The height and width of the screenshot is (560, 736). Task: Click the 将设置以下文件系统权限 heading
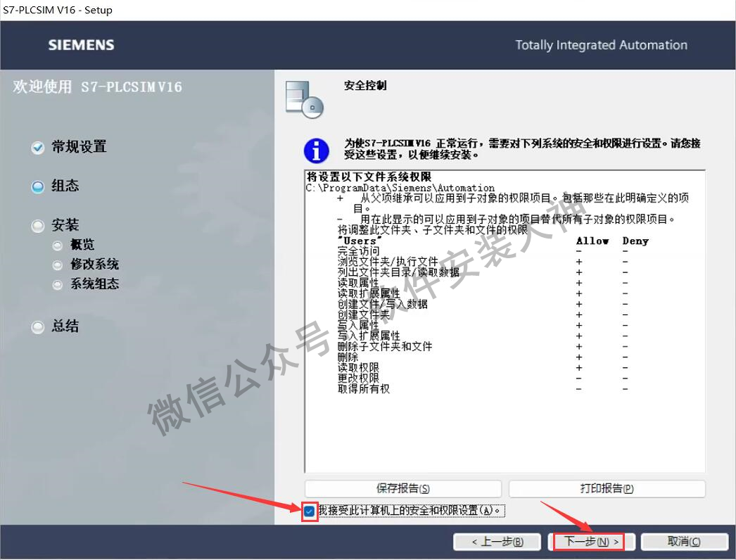tap(369, 177)
